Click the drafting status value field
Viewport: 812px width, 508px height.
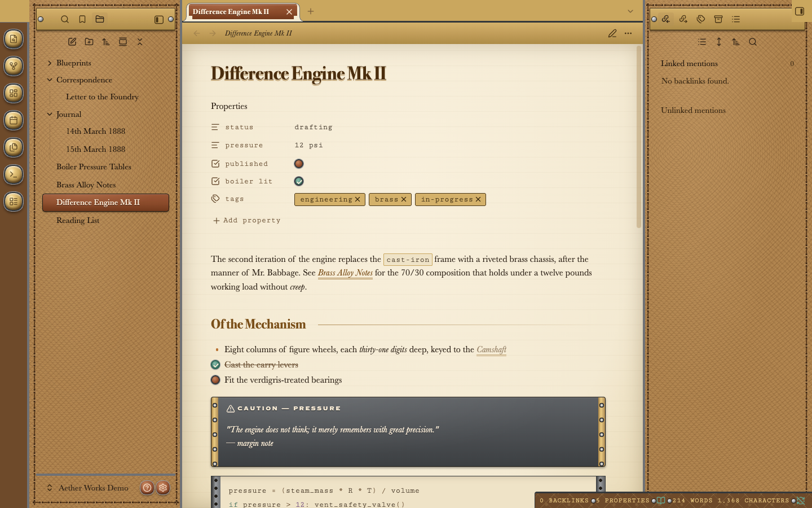(449, 127)
